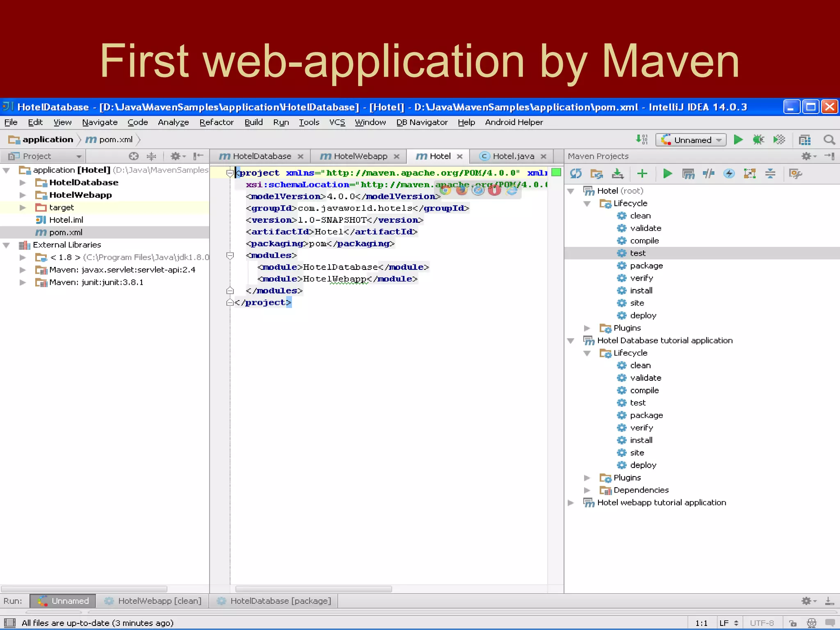Image resolution: width=840 pixels, height=630 pixels.
Task: Debug the Unnamed configuration bug icon
Action: 758,140
